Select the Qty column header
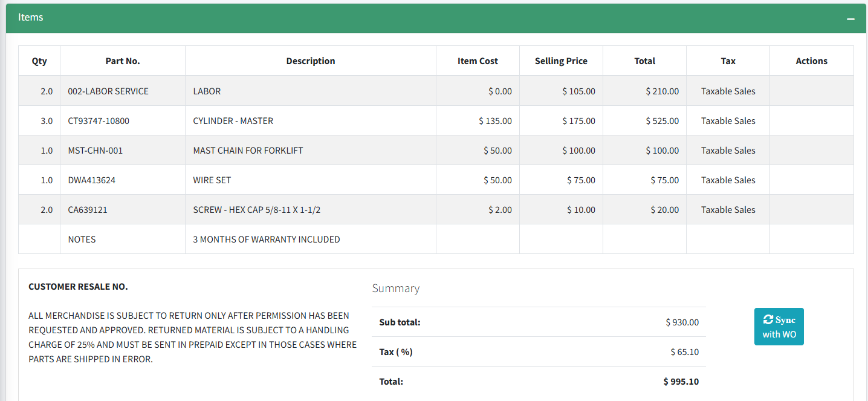868x401 pixels. click(x=39, y=61)
